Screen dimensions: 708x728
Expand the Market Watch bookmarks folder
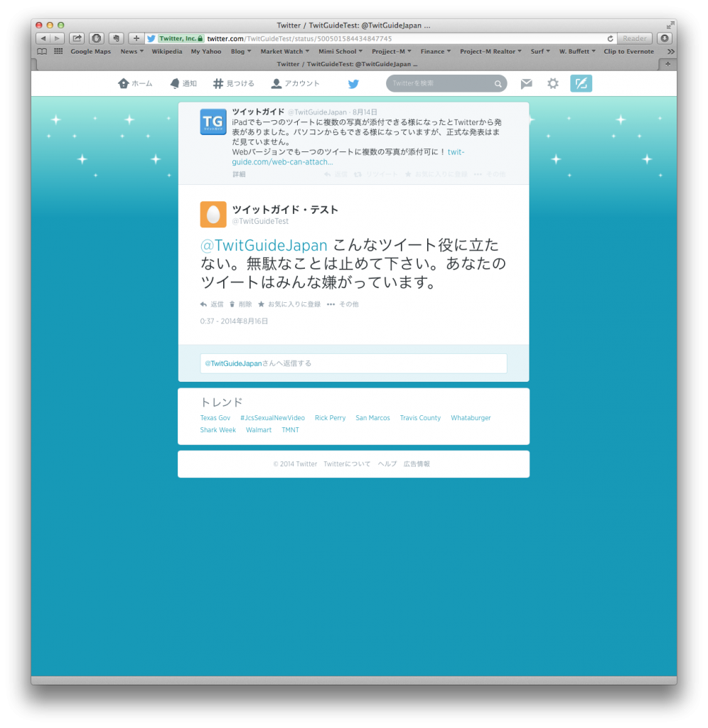[284, 51]
